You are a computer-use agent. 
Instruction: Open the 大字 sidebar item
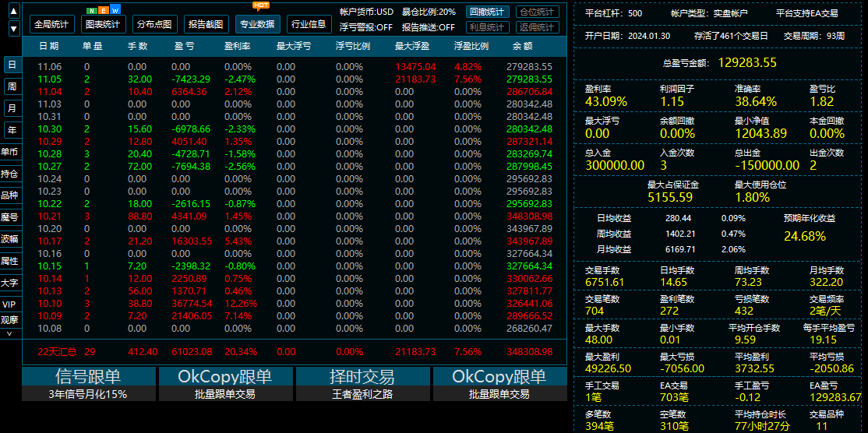(9, 283)
